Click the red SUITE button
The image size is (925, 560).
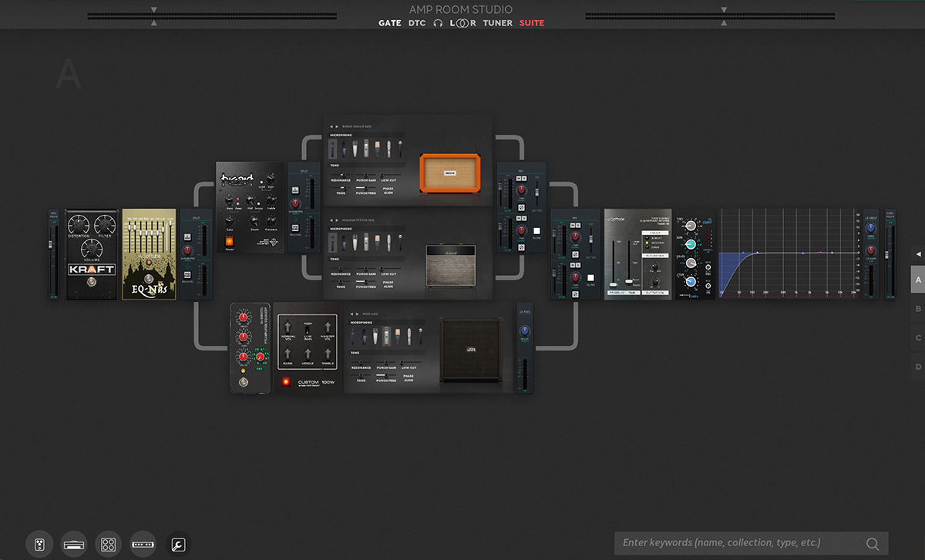(532, 23)
